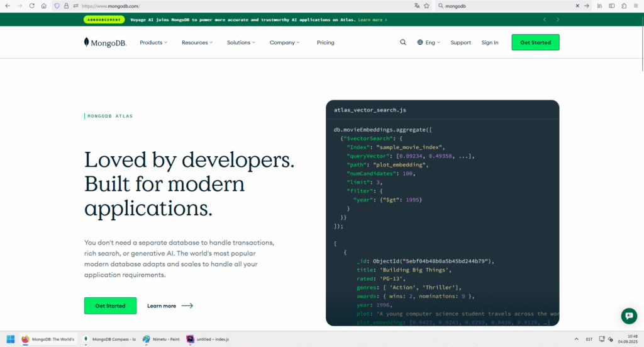
Task: Click the hero section Get Started button
Action: (110, 305)
